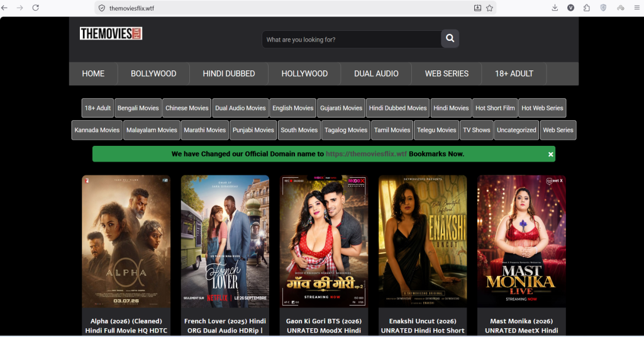
Task: Select the Hot Short Film tag
Action: point(495,108)
